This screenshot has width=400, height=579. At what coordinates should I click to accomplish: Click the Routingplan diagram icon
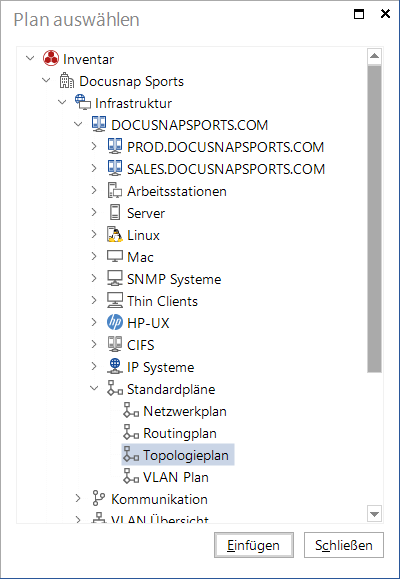click(131, 432)
